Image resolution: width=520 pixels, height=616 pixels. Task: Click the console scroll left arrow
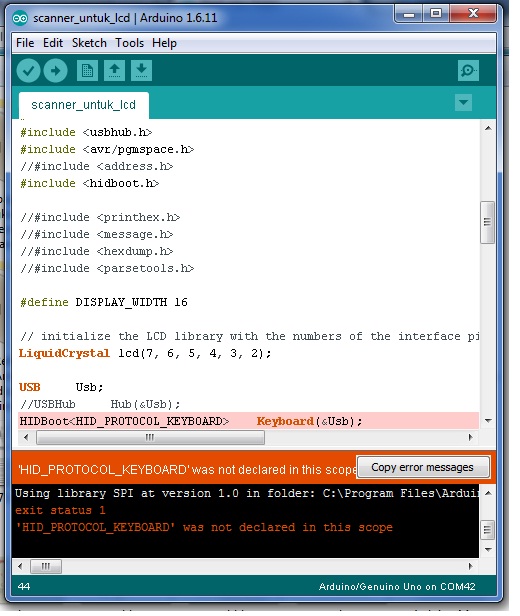20,566
